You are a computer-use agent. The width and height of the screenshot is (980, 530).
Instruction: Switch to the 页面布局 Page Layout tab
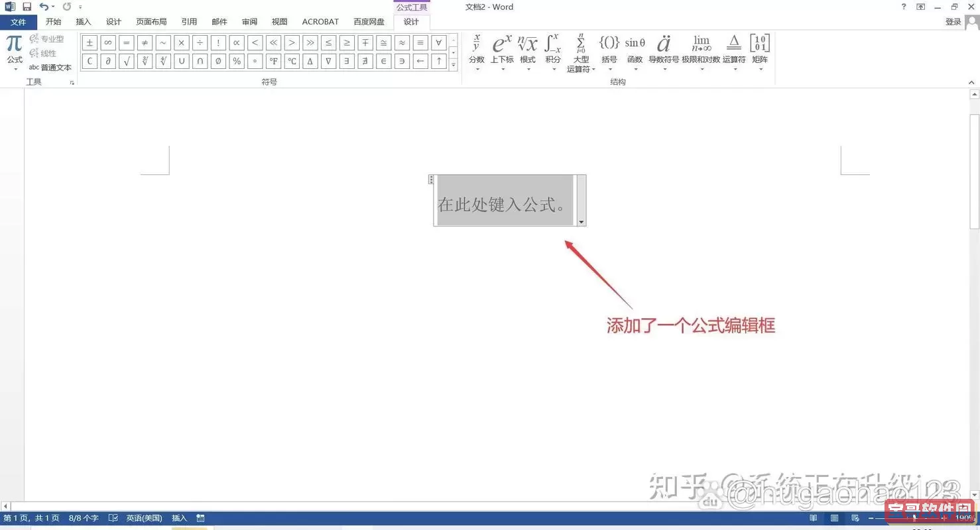[x=151, y=22]
